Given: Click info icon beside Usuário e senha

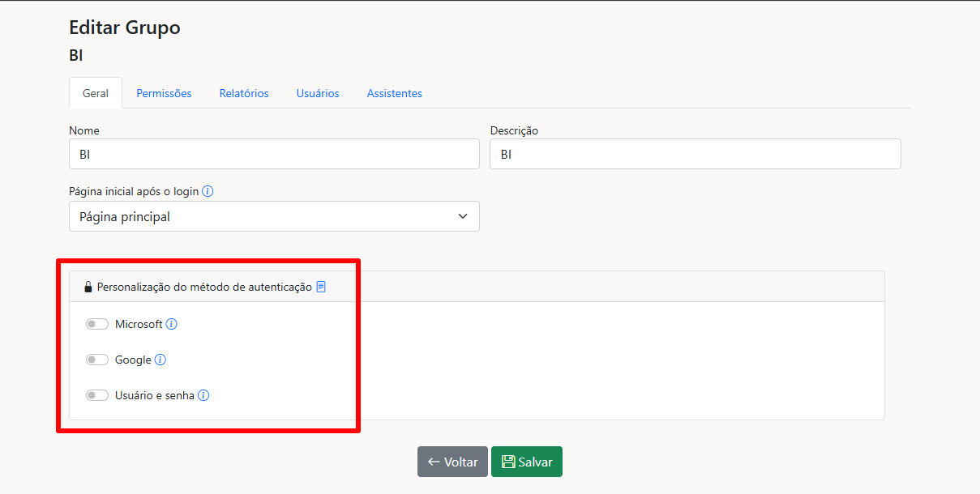Looking at the screenshot, I should (x=203, y=396).
